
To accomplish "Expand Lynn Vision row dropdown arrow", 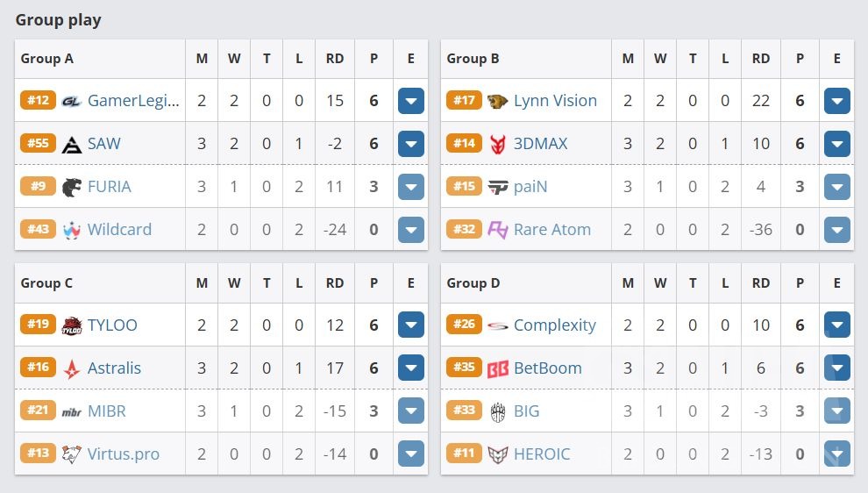I will pos(836,101).
